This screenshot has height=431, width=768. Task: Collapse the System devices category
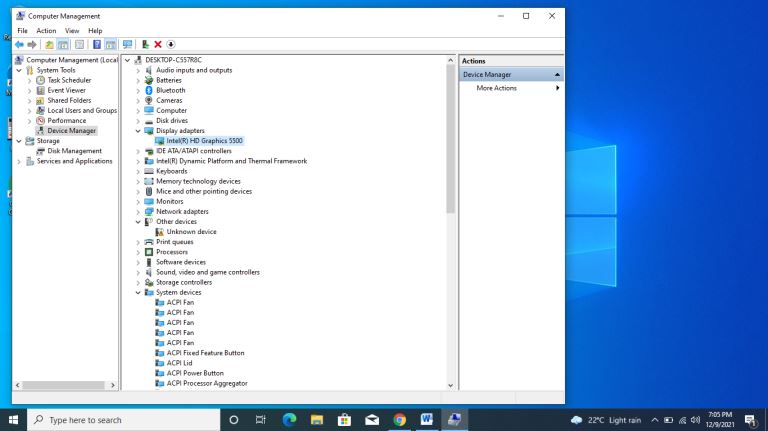[x=138, y=292]
